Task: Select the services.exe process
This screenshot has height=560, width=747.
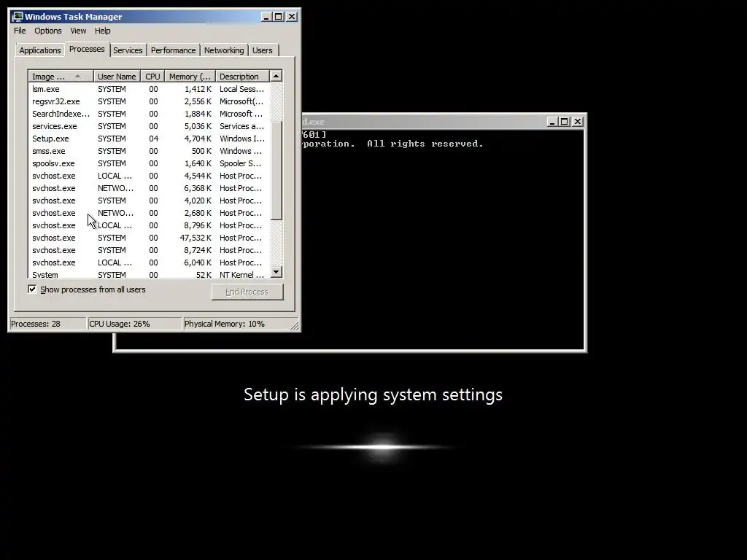Action: pyautogui.click(x=149, y=126)
